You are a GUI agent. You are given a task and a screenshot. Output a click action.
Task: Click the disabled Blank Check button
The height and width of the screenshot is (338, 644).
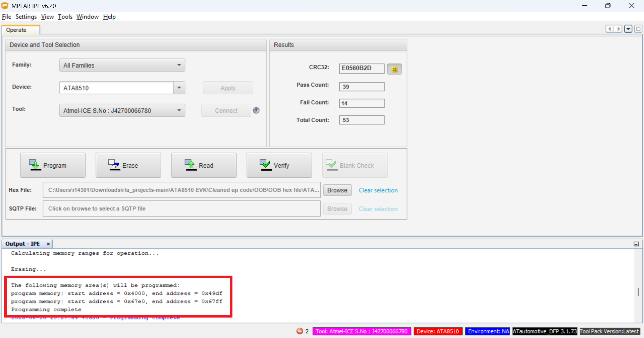(355, 165)
